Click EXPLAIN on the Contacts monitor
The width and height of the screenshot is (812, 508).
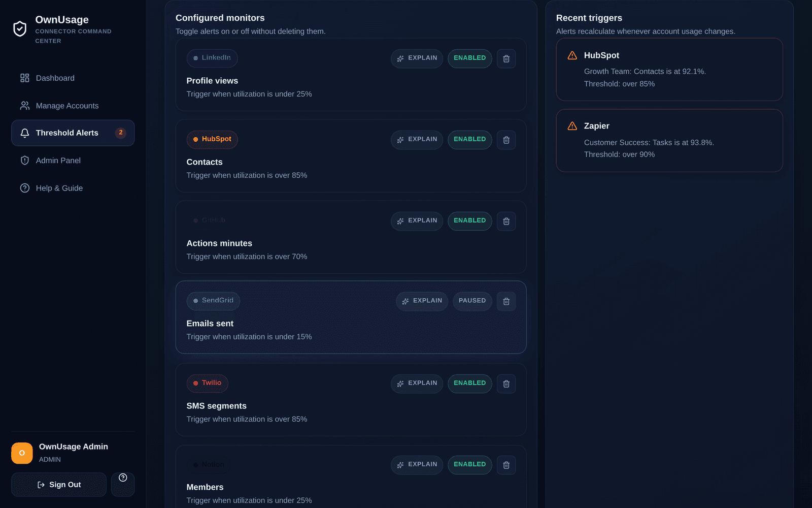417,140
